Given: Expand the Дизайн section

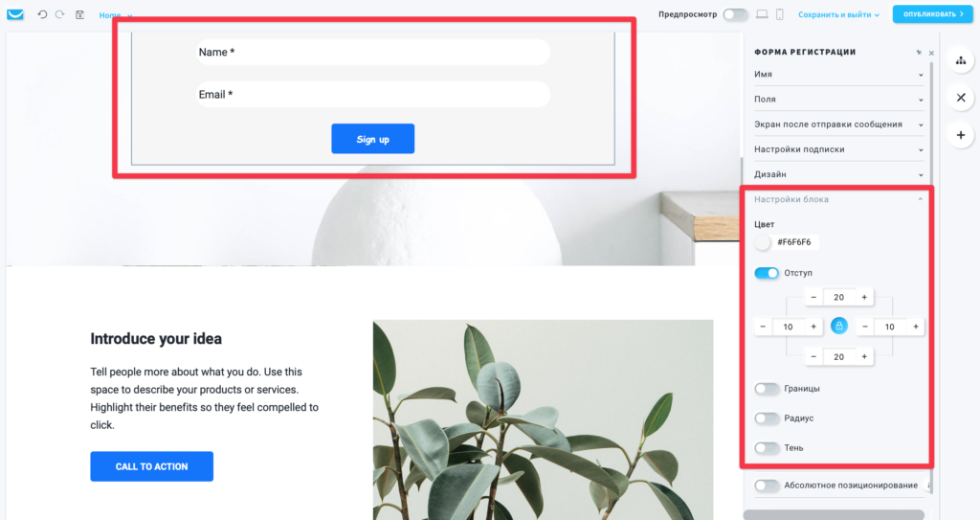Looking at the screenshot, I should pyautogui.click(x=838, y=174).
